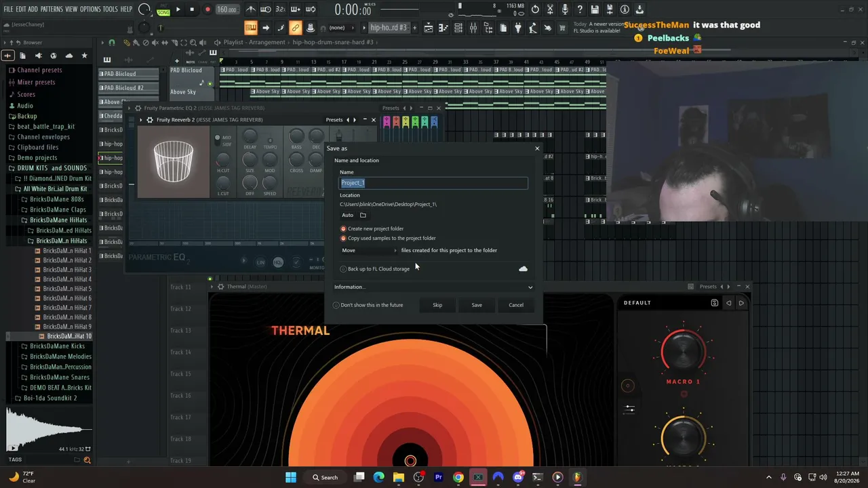Toggle the PAD Blicloud track mute light

(x=210, y=84)
